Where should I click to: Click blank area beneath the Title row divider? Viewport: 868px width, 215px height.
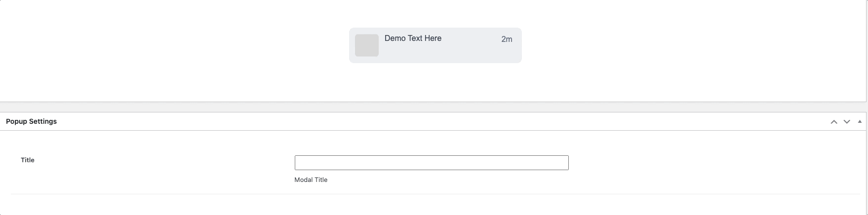(x=429, y=205)
